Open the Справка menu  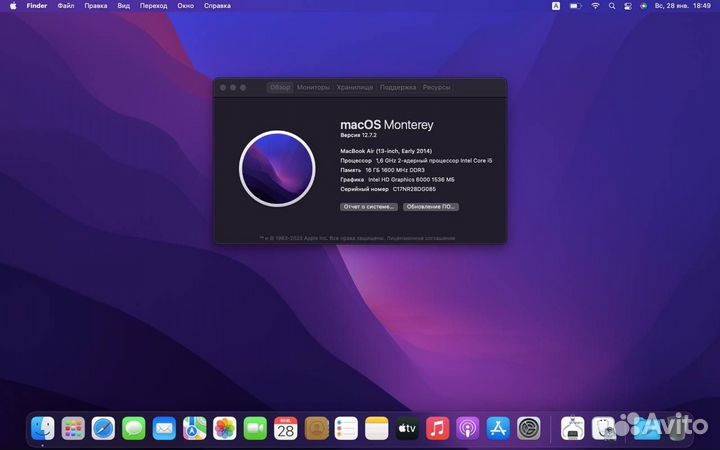point(217,6)
